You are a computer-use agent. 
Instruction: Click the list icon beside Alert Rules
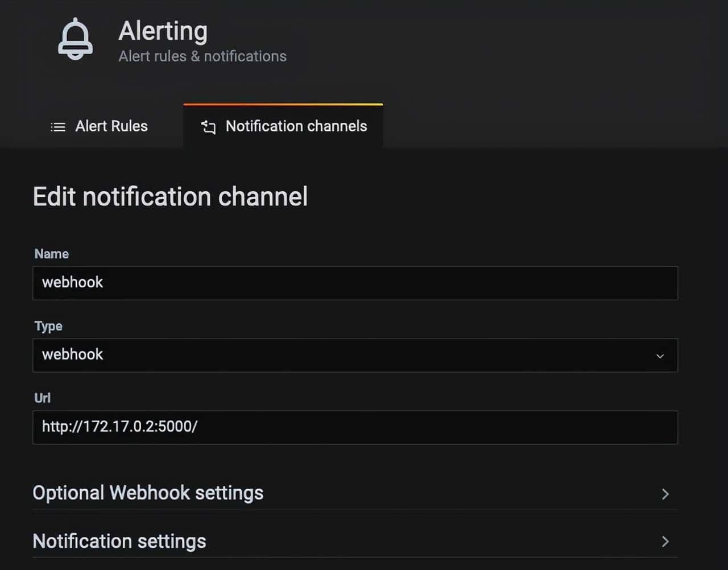pyautogui.click(x=58, y=127)
